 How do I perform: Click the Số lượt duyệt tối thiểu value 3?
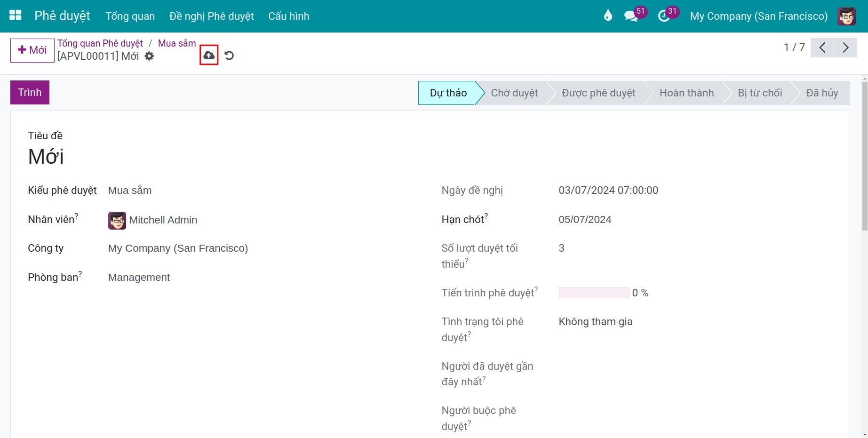(x=561, y=248)
